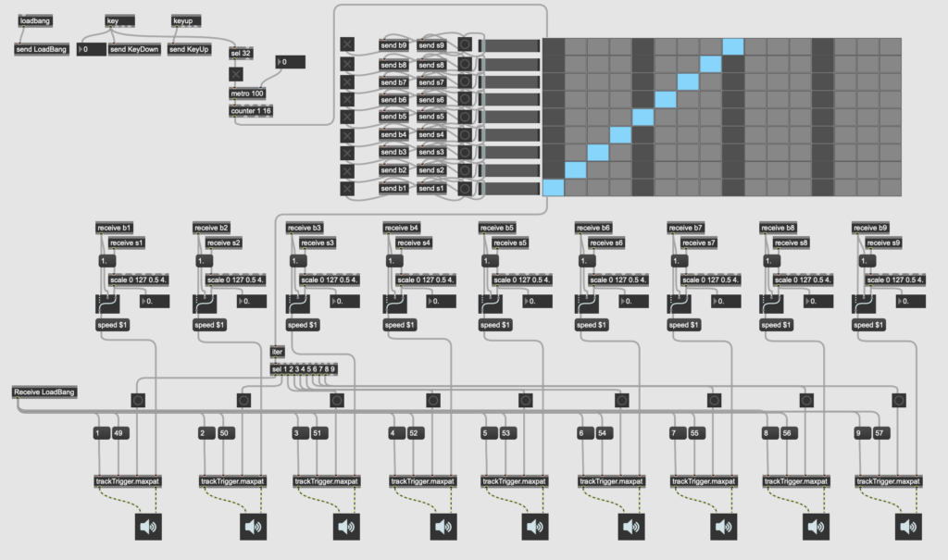Click speaker icon under the message 57 track
948x560 pixels.
(x=909, y=528)
